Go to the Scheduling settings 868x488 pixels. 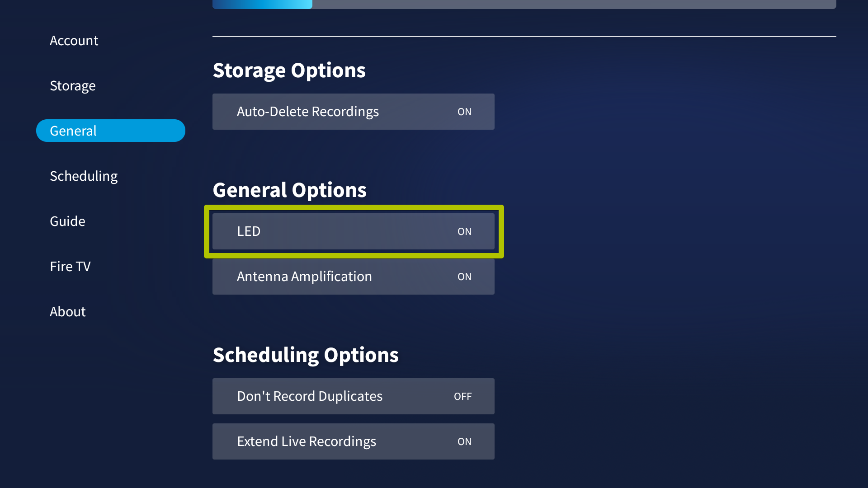tap(84, 176)
